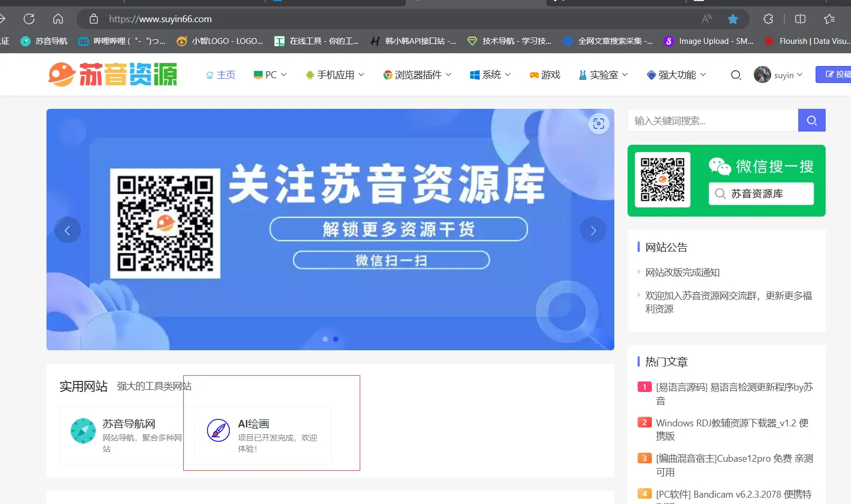
Task: Open the 游戏 nav item
Action: tap(545, 75)
